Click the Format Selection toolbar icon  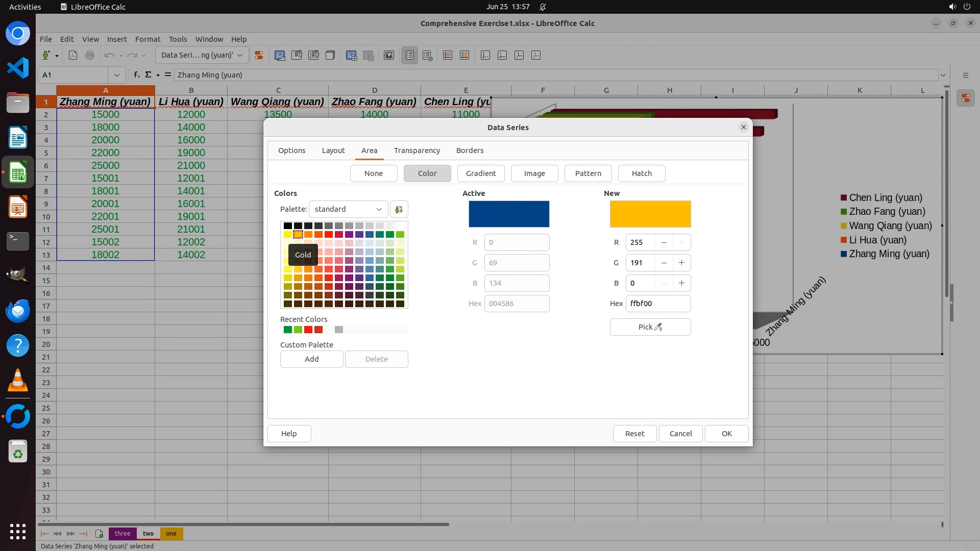pos(259,55)
